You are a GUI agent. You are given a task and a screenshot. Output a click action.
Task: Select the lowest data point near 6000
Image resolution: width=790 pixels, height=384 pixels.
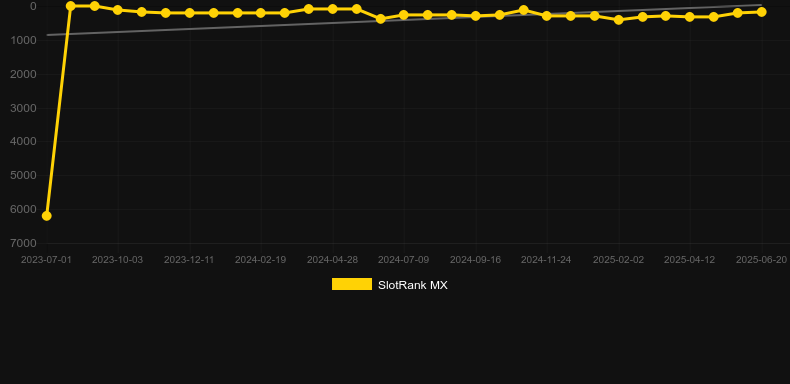[46, 216]
